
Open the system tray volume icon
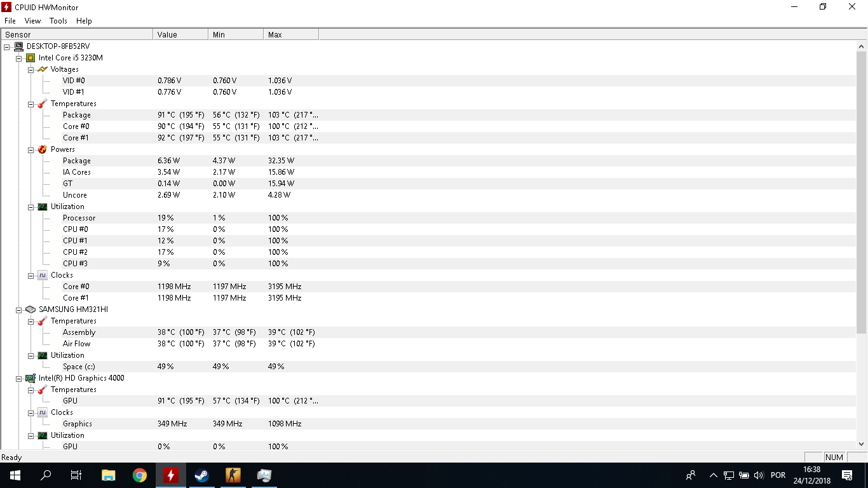(758, 475)
